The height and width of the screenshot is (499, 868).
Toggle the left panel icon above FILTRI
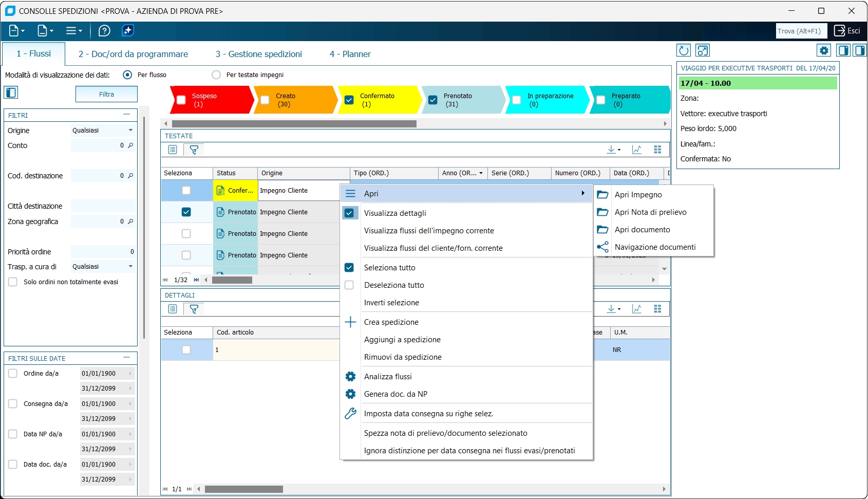point(11,93)
